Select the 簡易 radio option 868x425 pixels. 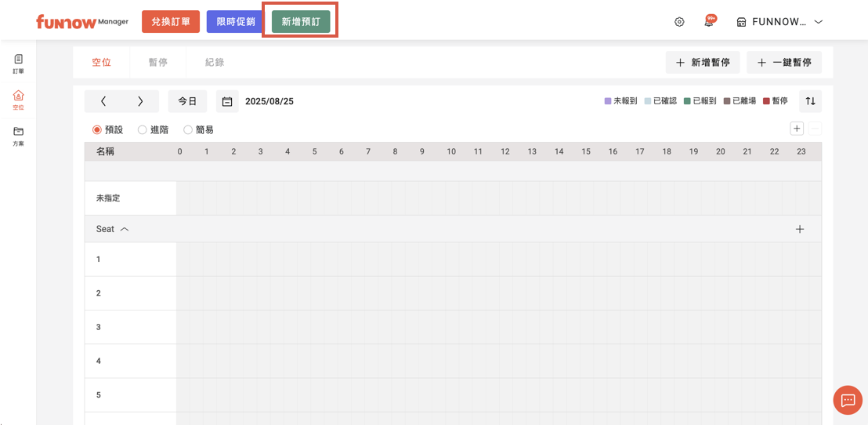(x=188, y=129)
